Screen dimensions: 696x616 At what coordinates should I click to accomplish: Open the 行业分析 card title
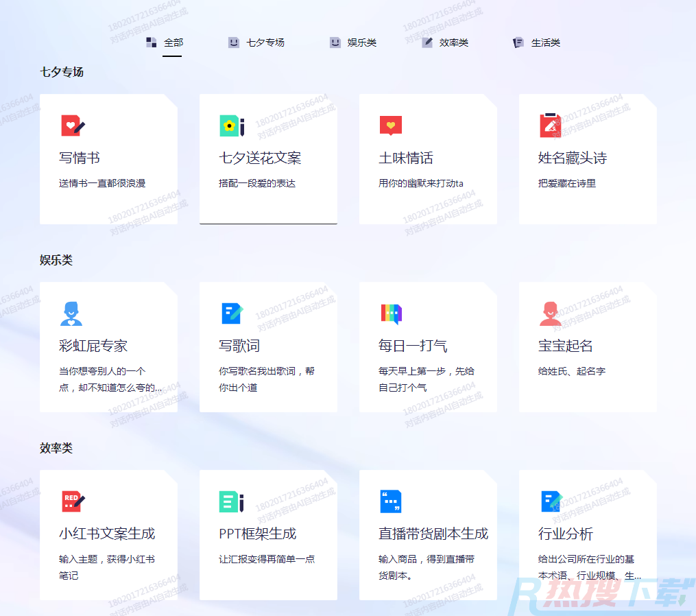(566, 534)
